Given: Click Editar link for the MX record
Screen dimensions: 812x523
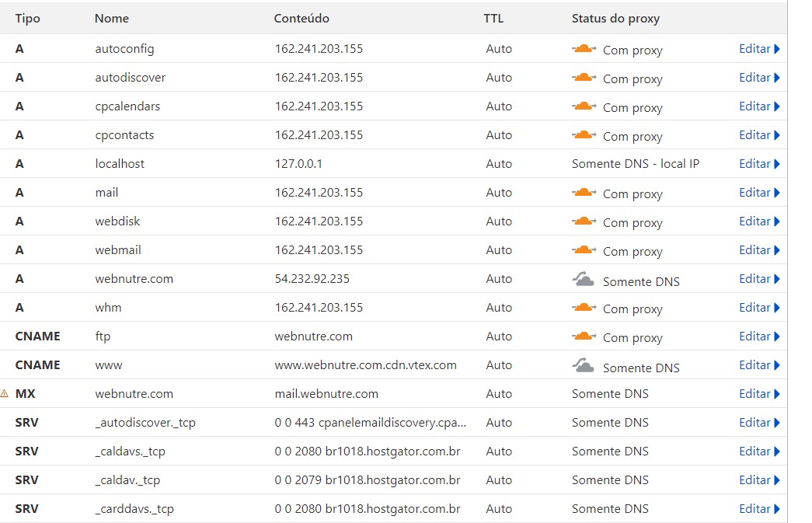Looking at the screenshot, I should coord(754,394).
